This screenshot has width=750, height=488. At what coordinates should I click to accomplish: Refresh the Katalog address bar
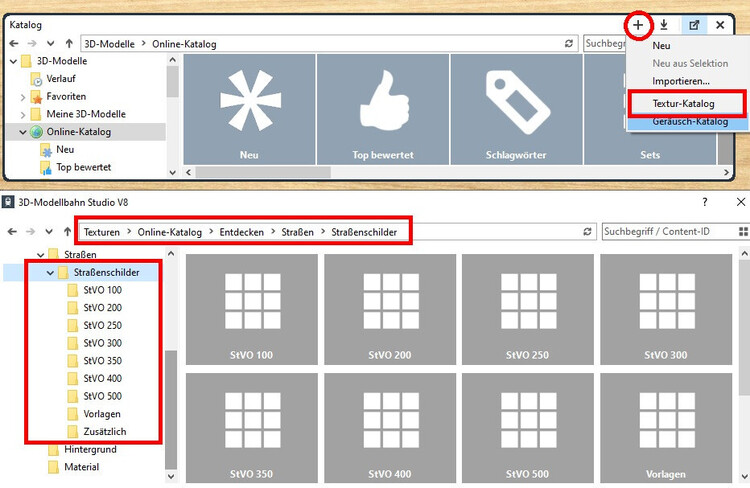click(x=569, y=44)
